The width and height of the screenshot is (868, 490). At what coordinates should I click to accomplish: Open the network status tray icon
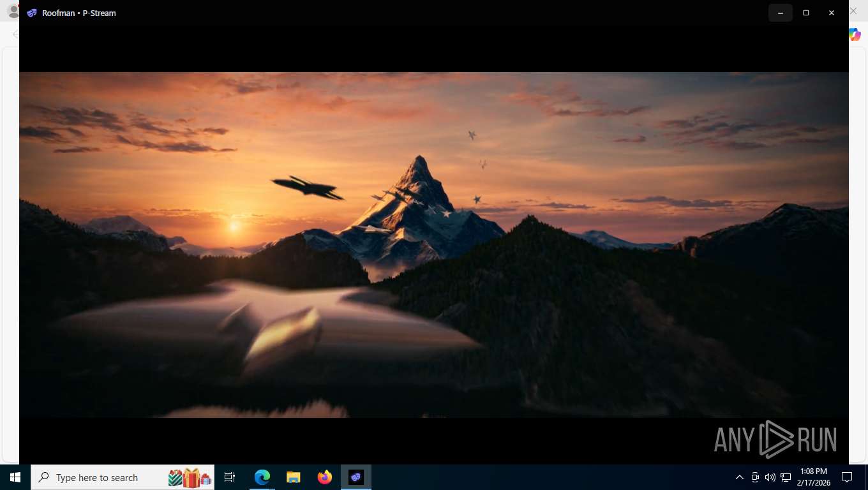coord(786,477)
